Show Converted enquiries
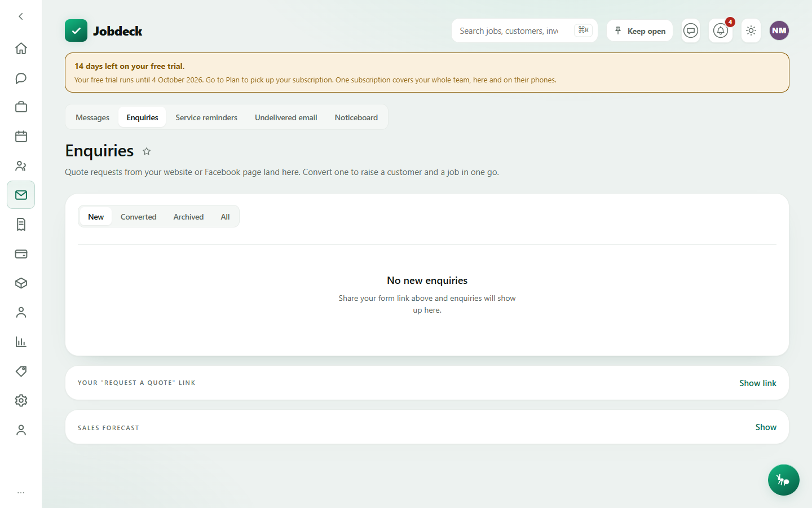Image resolution: width=812 pixels, height=508 pixels. pos(139,217)
